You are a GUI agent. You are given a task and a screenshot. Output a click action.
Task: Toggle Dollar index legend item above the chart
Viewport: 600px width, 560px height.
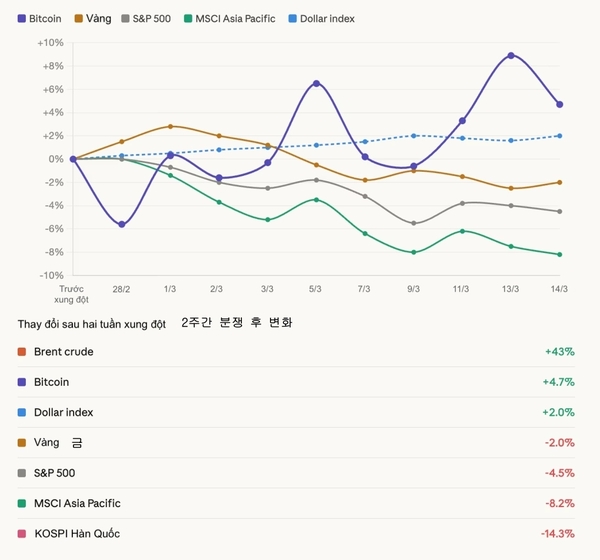tap(321, 19)
